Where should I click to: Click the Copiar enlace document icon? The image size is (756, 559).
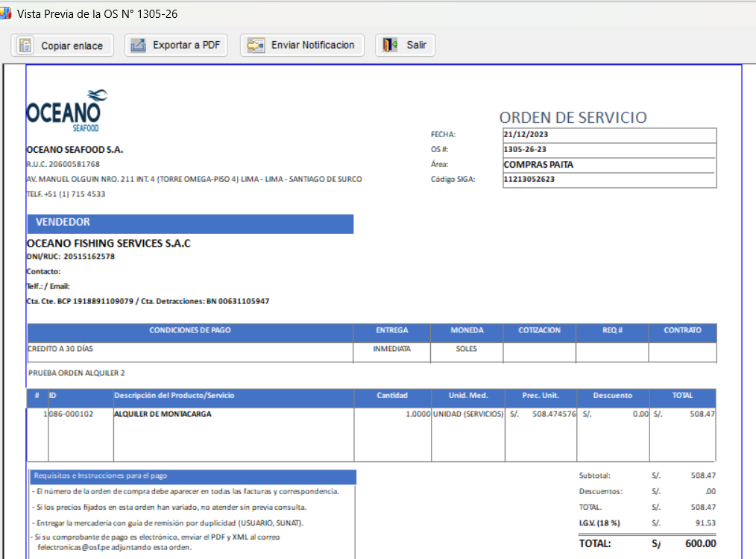click(26, 45)
